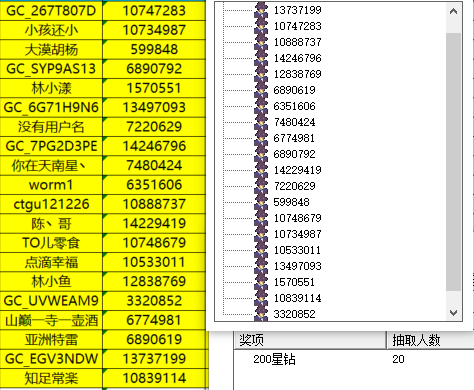Select tree entry 13737199 in winner list
The width and height of the screenshot is (474, 390).
click(x=297, y=10)
